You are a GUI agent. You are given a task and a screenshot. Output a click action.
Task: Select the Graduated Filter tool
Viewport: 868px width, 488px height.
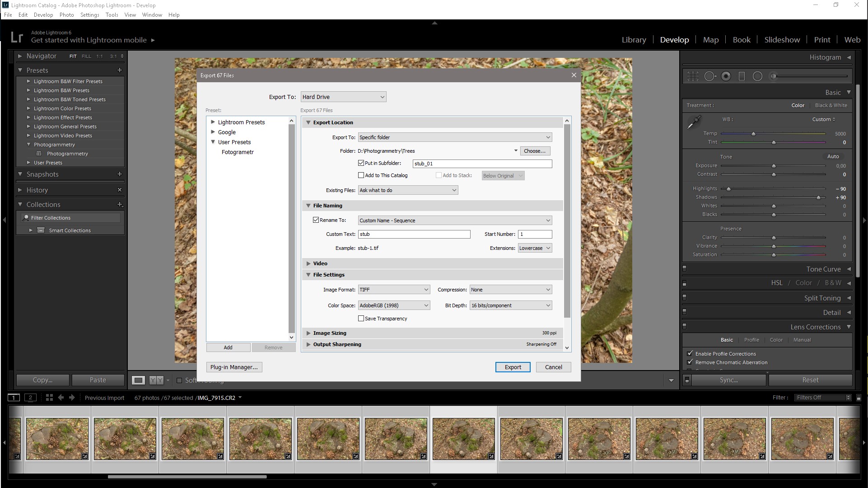click(x=742, y=76)
